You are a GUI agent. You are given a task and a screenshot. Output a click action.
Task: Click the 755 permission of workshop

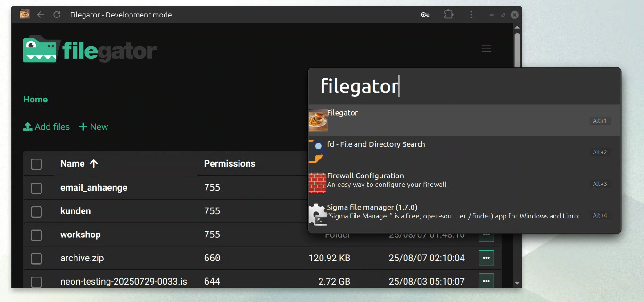(x=212, y=235)
